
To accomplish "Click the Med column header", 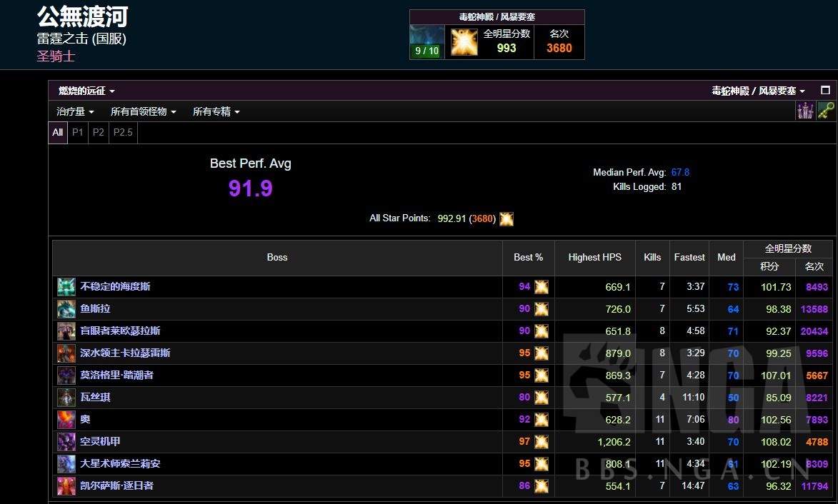I will pyautogui.click(x=727, y=257).
